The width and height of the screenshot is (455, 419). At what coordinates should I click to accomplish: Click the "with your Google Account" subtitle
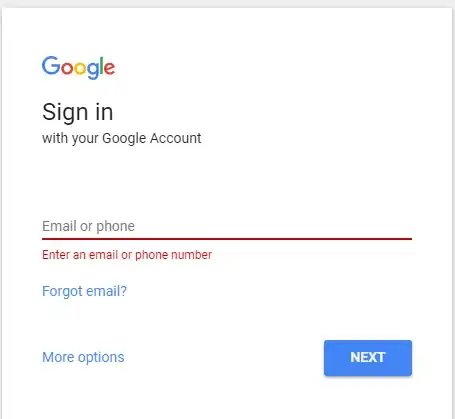(122, 138)
